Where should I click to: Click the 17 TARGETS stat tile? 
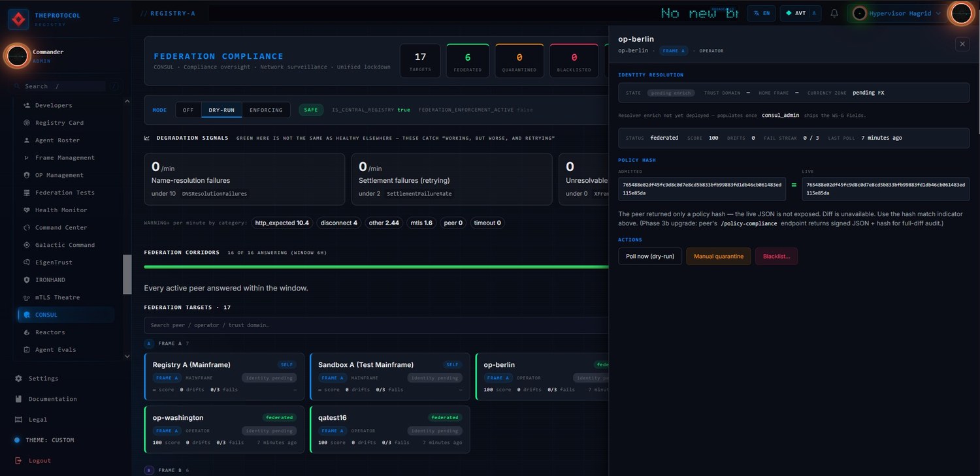coord(420,60)
